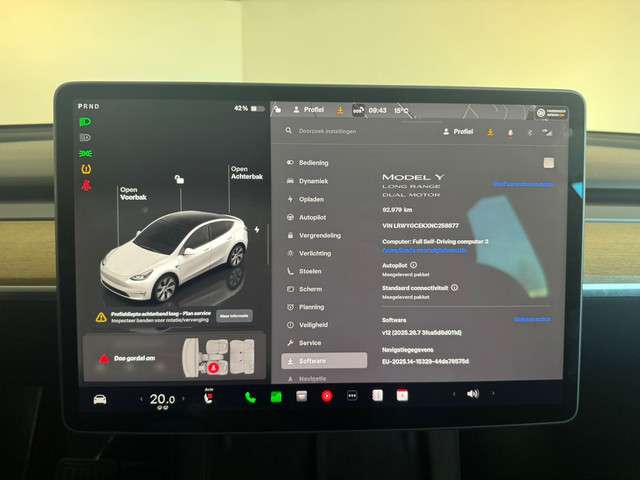
Task: Tap Open Voorbak to open frunk
Action: [133, 193]
